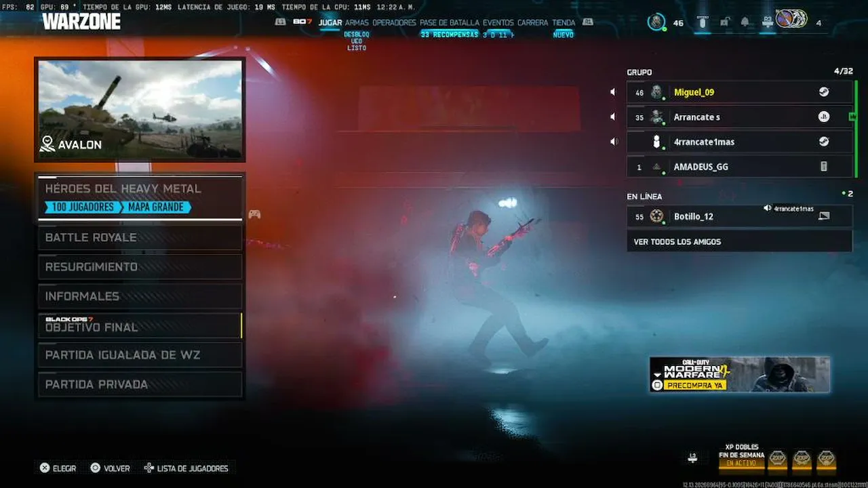Open the TIENDA tab
The image size is (868, 488).
coord(564,22)
